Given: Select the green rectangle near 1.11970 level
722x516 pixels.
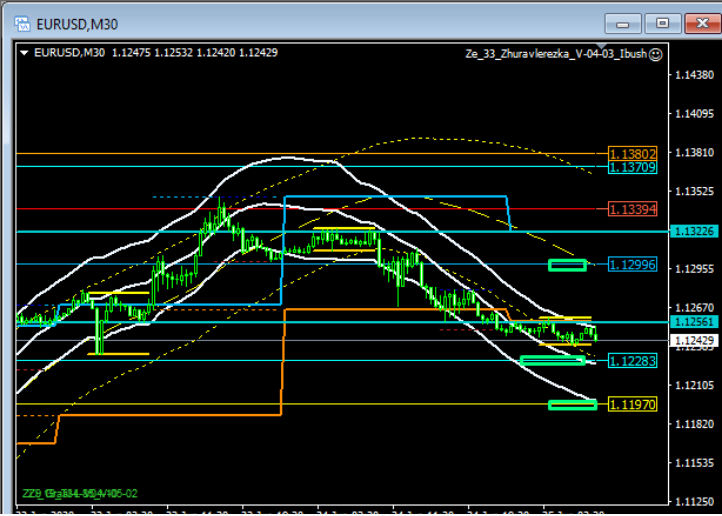Looking at the screenshot, I should click(572, 404).
